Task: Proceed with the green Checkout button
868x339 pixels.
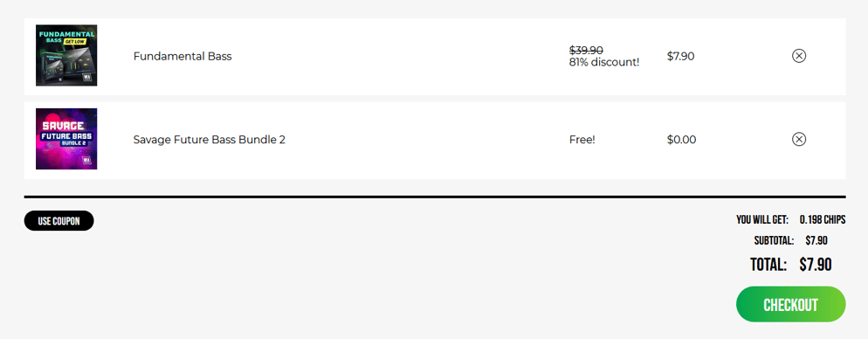Action: (790, 304)
